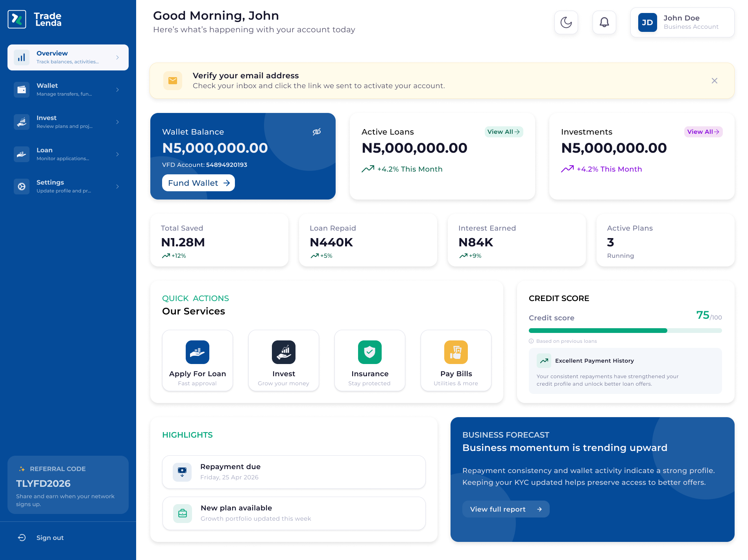Dismiss the verify email banner
This screenshot has height=560, width=748.
coord(715,81)
